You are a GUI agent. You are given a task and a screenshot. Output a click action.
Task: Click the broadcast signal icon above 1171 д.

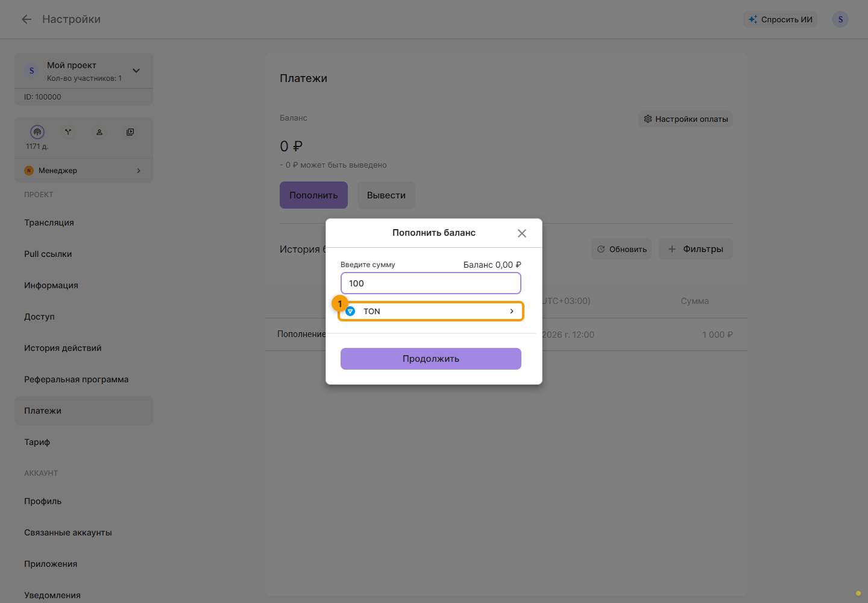(x=37, y=132)
